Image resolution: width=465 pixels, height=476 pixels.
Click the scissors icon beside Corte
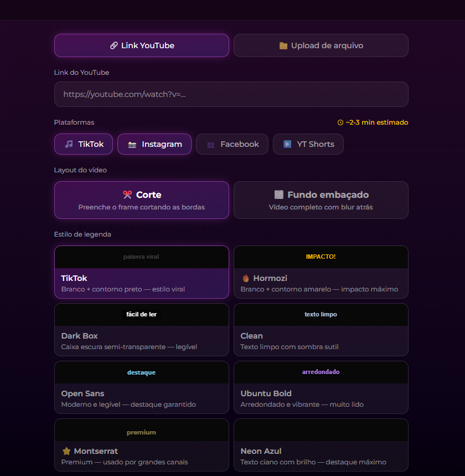tap(127, 195)
